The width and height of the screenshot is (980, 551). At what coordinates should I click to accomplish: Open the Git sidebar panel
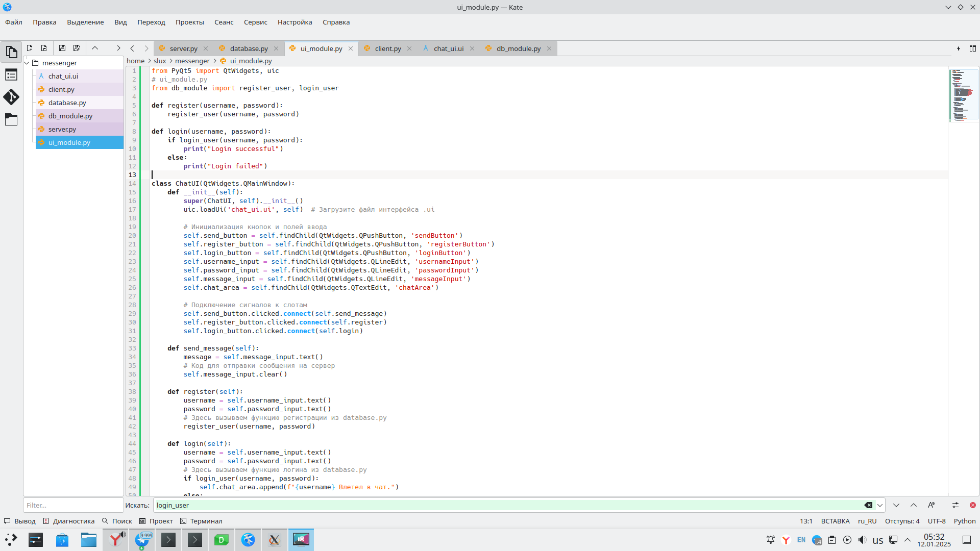tap(11, 97)
